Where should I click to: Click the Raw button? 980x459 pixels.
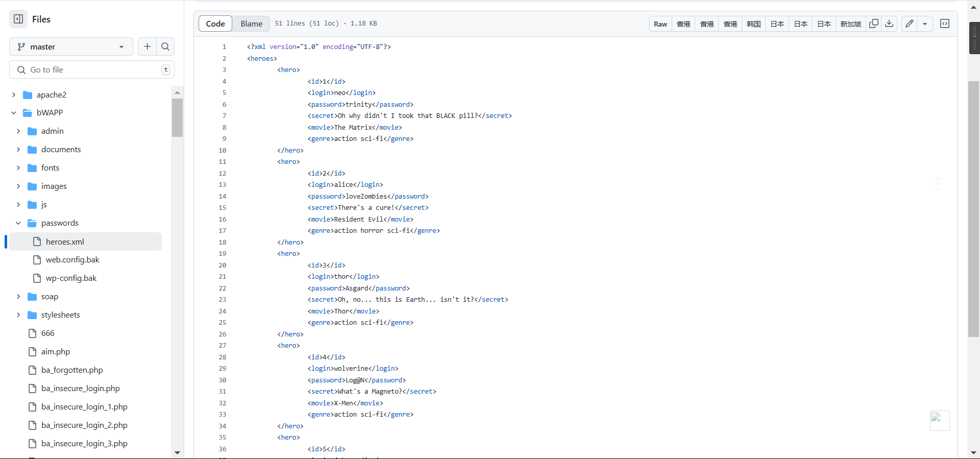pyautogui.click(x=660, y=24)
